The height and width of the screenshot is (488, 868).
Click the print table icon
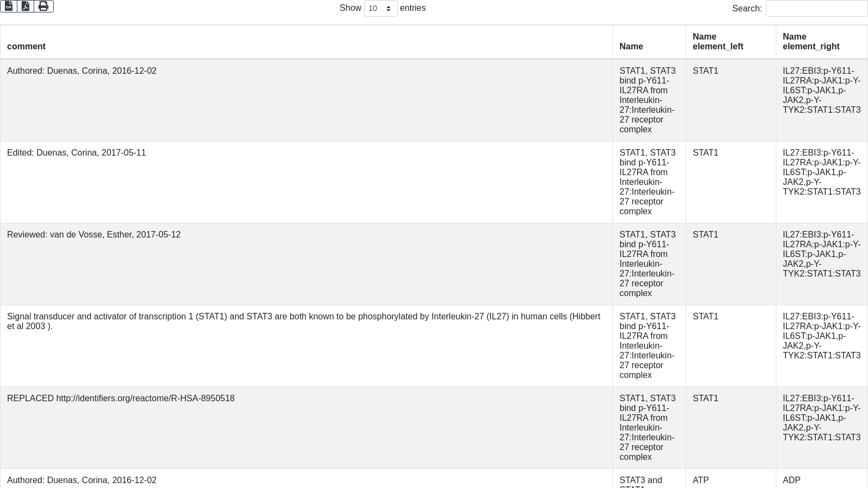click(x=43, y=7)
